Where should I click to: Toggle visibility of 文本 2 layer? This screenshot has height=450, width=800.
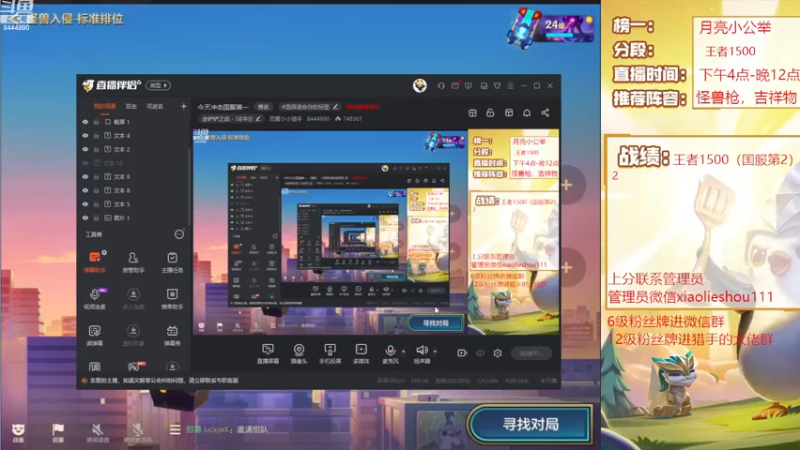tap(85, 149)
